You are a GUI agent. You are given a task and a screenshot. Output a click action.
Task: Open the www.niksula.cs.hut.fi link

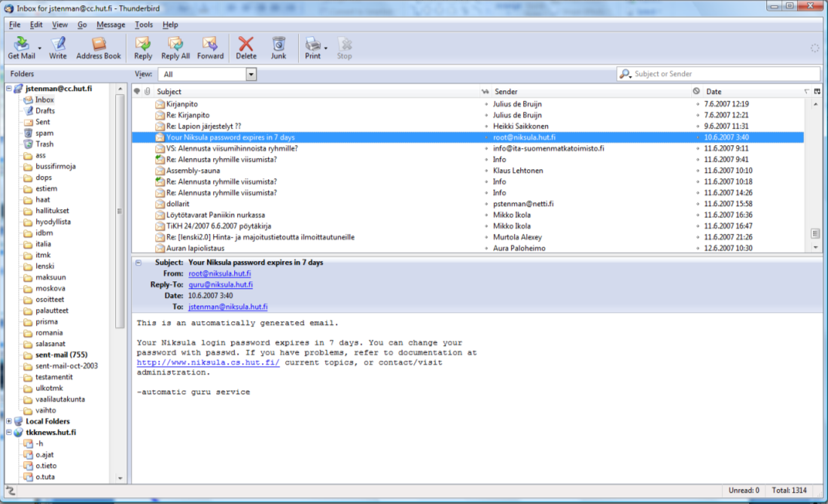point(208,363)
